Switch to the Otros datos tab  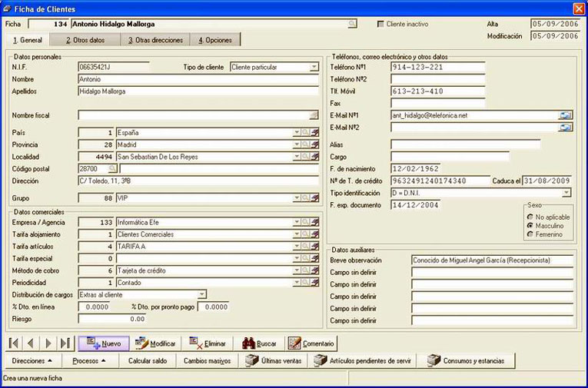(85, 40)
